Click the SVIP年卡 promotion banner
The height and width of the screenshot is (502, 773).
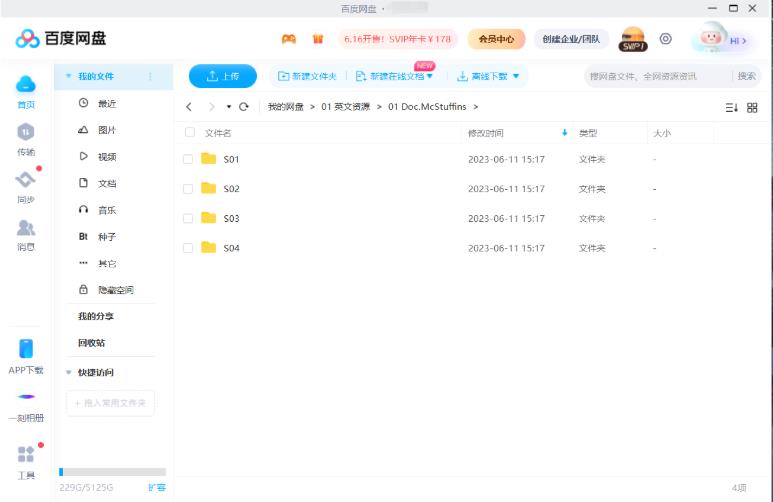click(397, 39)
